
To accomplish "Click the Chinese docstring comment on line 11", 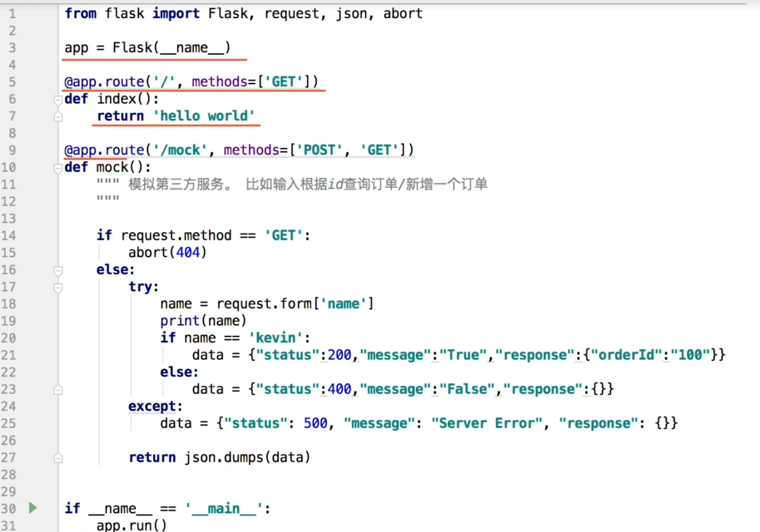I will pos(308,185).
